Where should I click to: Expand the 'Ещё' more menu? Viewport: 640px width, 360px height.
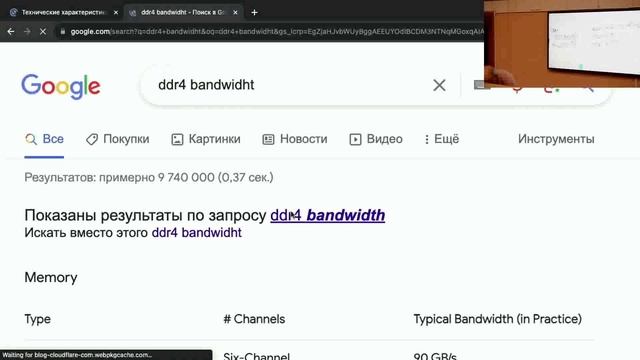tap(441, 139)
